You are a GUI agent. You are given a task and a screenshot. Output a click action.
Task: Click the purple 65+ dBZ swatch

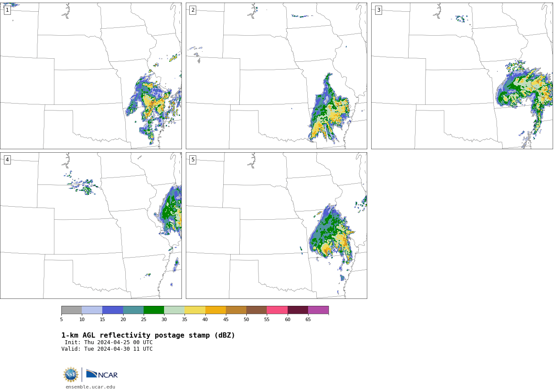318,310
